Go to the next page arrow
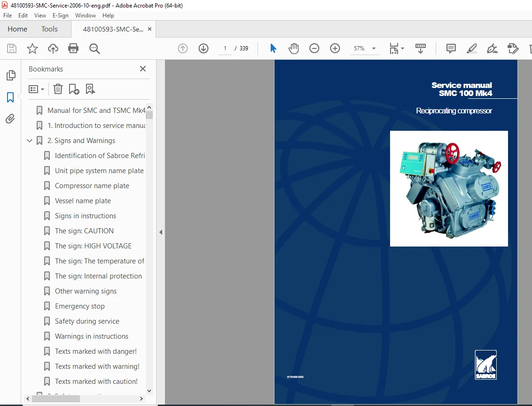Viewport: 532px width, 406px height. tap(203, 48)
